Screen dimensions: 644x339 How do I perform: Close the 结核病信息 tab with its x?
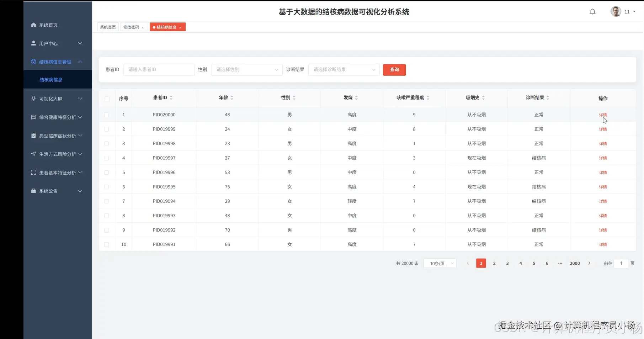pyautogui.click(x=180, y=27)
